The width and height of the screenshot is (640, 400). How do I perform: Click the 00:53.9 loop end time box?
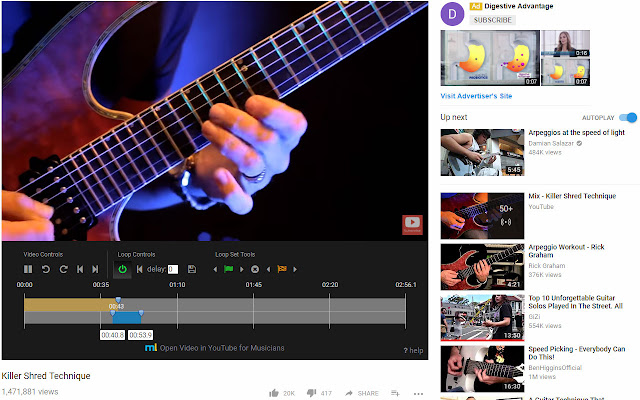tap(140, 335)
